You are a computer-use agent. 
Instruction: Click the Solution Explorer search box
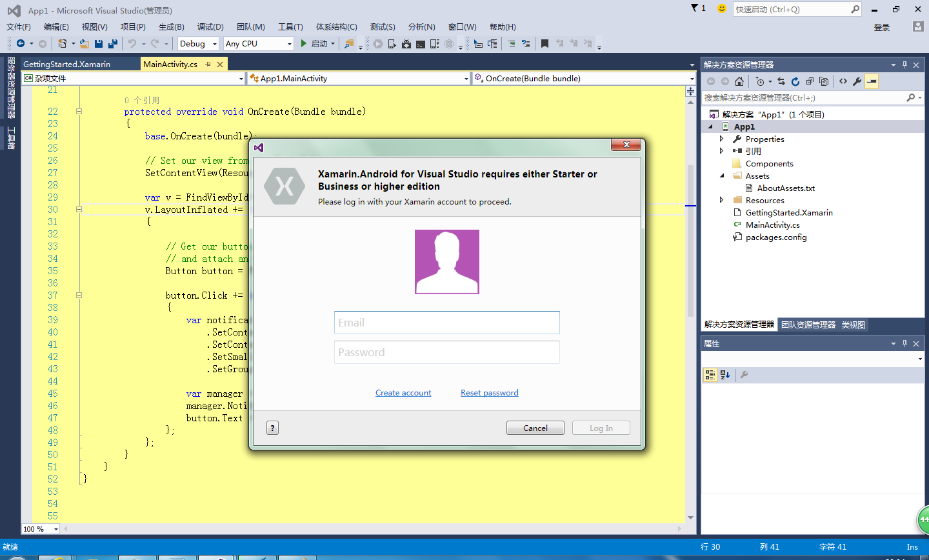point(813,97)
